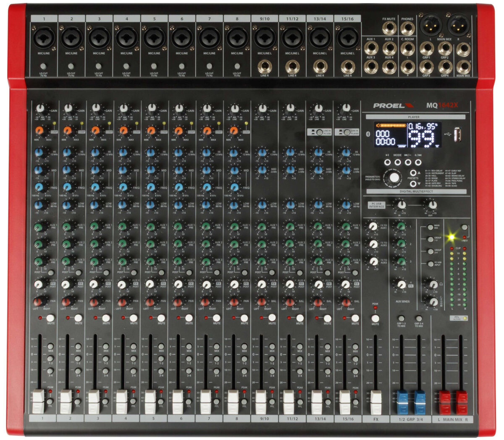
Task: Click the Bluetooth icon beside the display
Action: tap(368, 134)
